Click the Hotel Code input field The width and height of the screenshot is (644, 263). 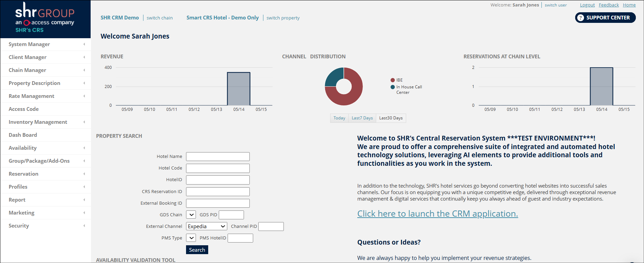click(218, 168)
